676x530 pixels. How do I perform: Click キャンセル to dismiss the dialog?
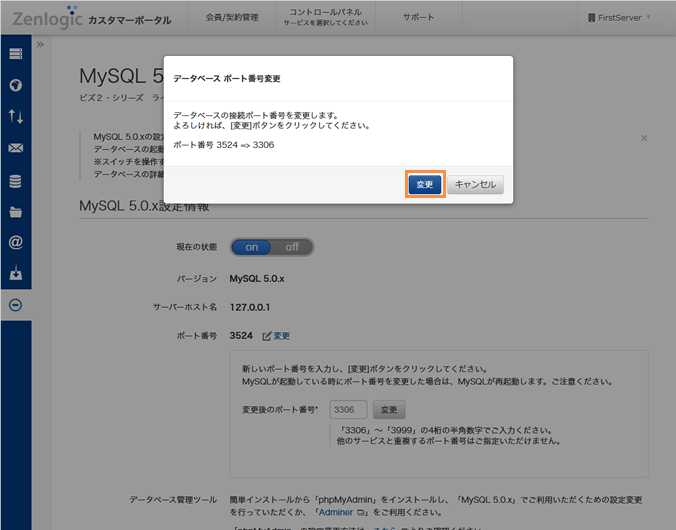[x=475, y=185]
